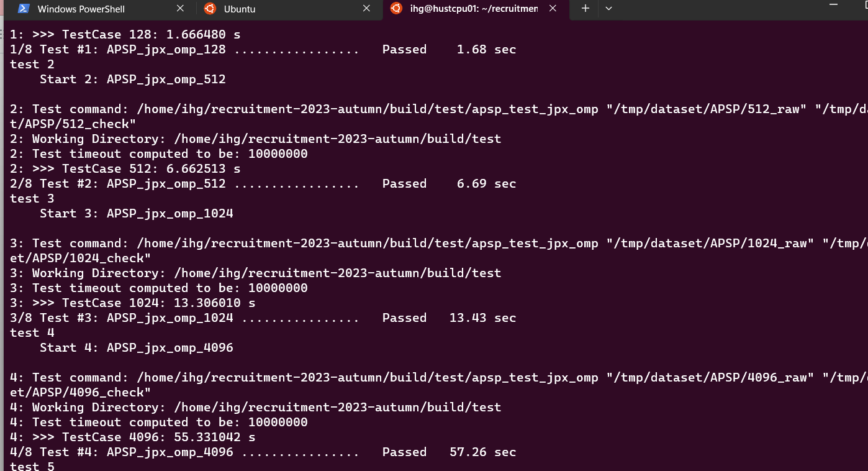Image resolution: width=868 pixels, height=471 pixels.
Task: Switch to the Ubuntu tab
Action: pyautogui.click(x=240, y=9)
